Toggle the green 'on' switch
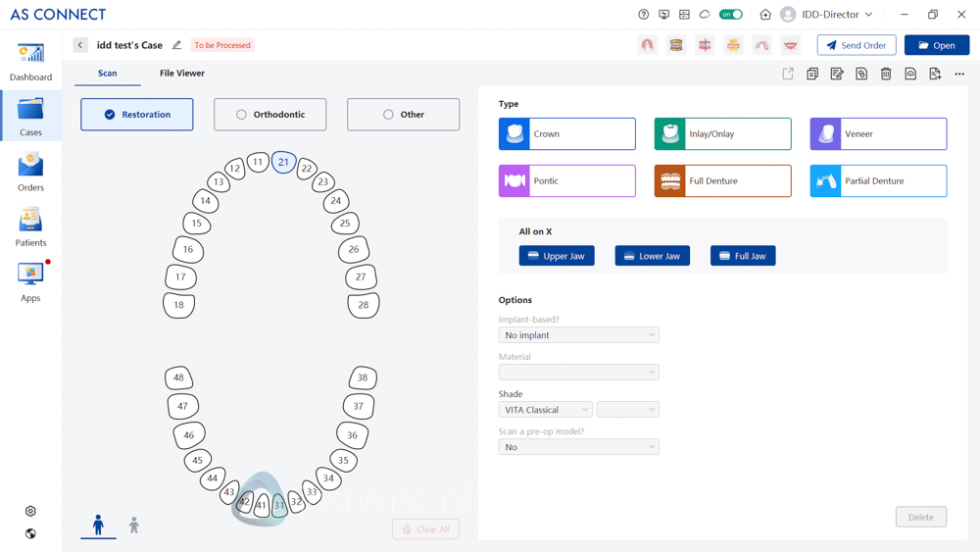This screenshot has height=552, width=980. click(731, 15)
